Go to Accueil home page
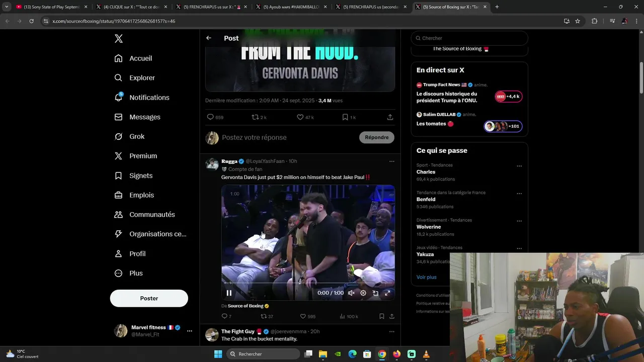This screenshot has width=644, height=362. tap(133, 58)
